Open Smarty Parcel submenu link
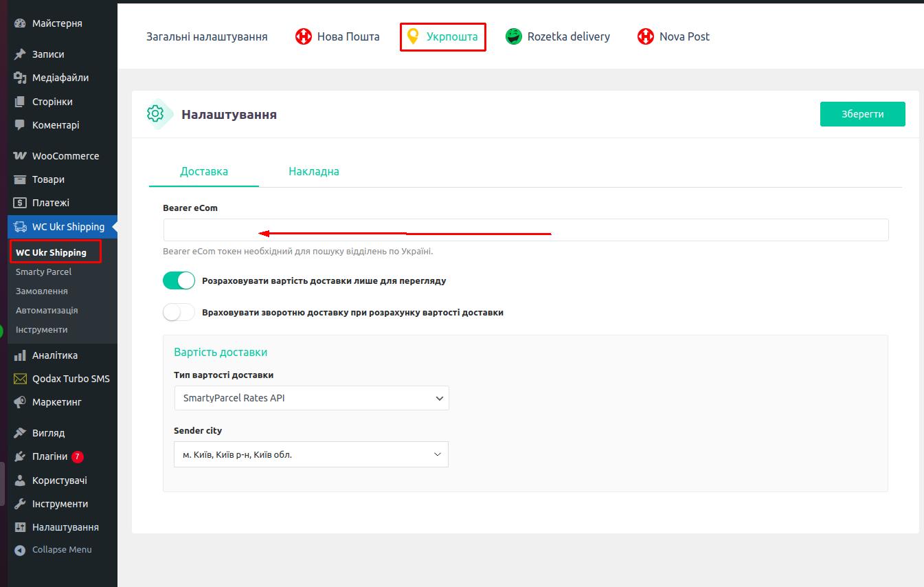Viewport: 924px width, 587px height. click(44, 272)
